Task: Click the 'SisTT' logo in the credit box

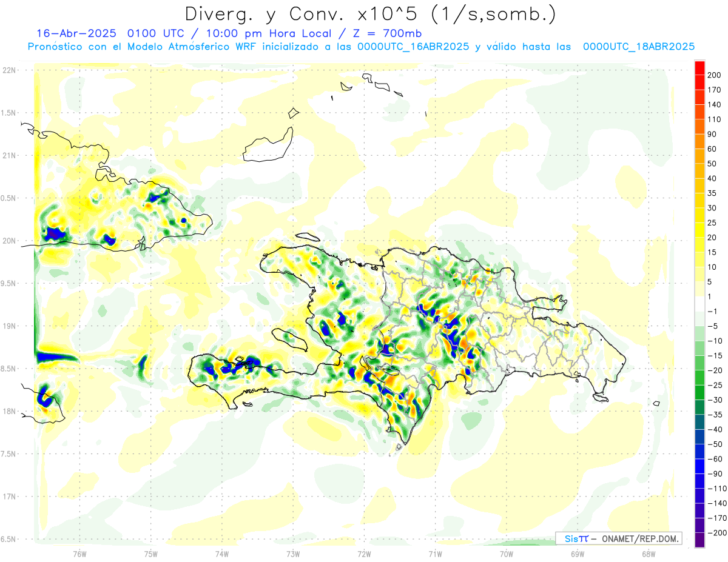Action: (x=576, y=538)
